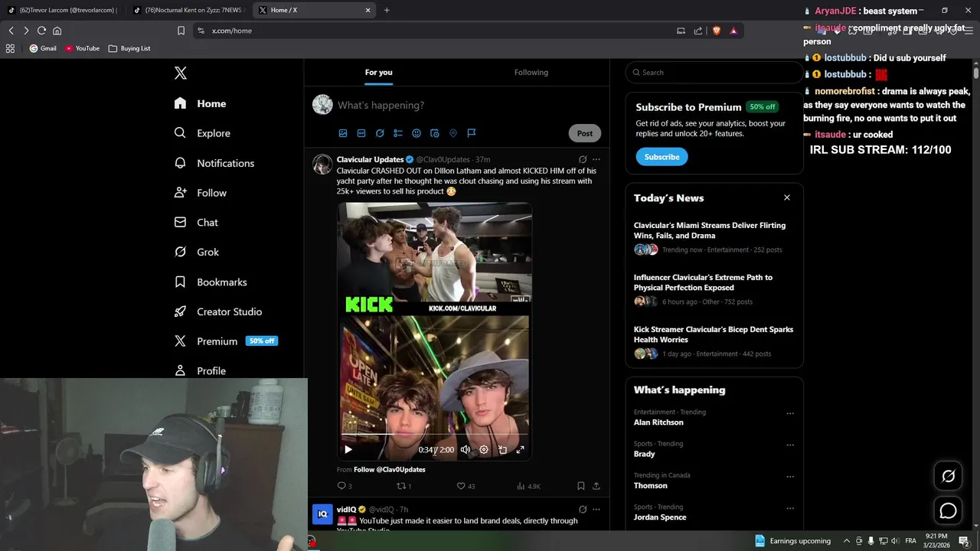Click Subscribe to Premium button

(661, 157)
